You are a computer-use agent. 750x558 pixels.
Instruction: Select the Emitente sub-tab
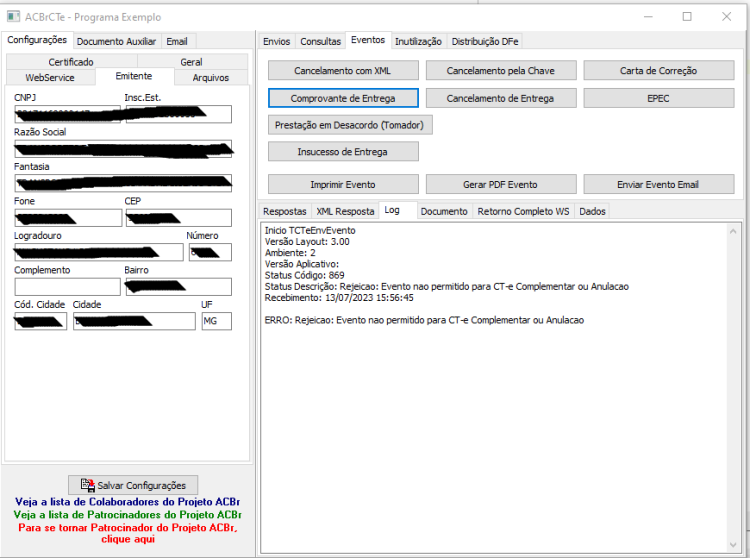click(134, 76)
